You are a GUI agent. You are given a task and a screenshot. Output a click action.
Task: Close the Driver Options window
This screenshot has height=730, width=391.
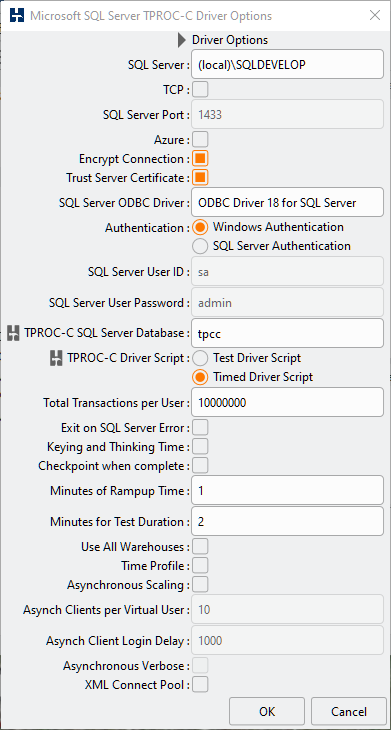click(x=375, y=15)
